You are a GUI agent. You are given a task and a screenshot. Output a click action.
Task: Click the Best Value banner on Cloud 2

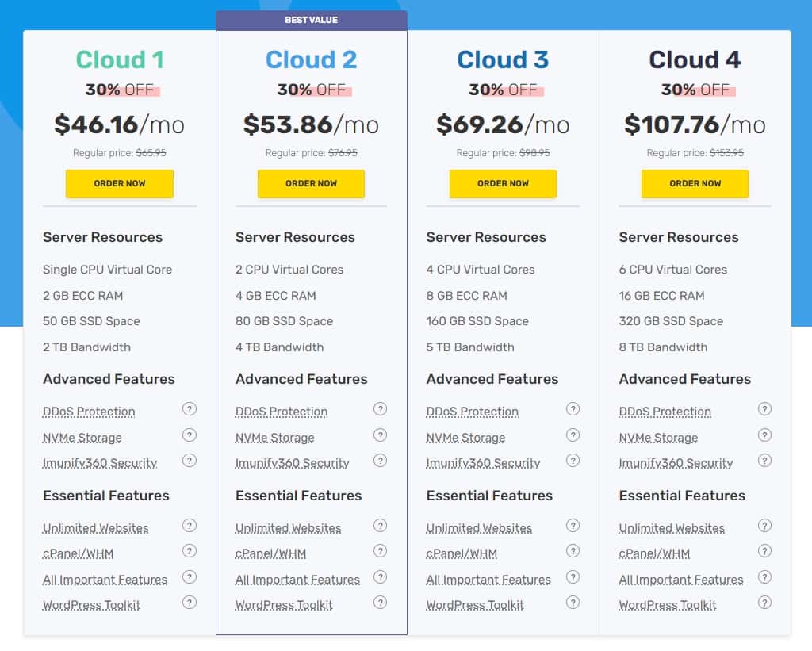point(311,20)
